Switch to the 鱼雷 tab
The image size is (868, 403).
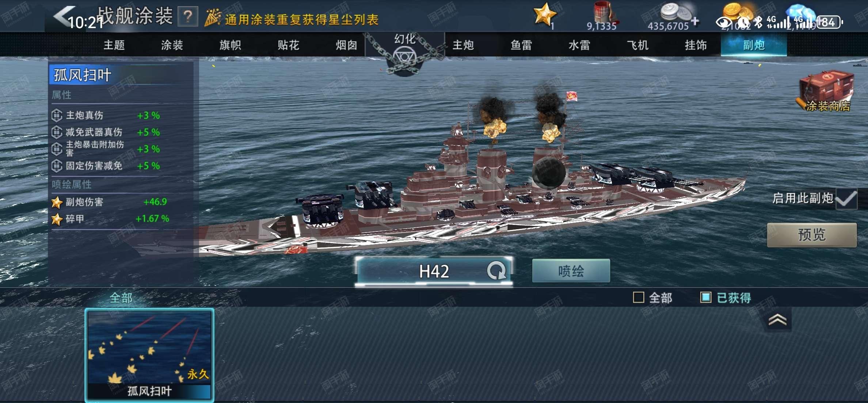click(x=521, y=45)
